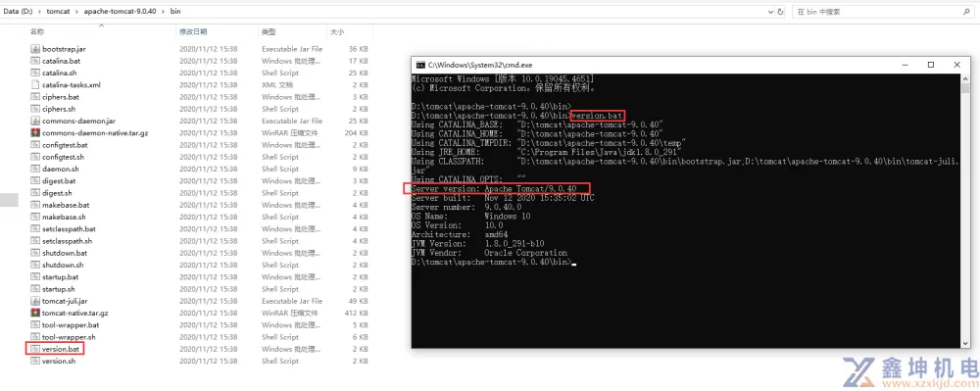980x391 pixels.
Task: Click the catalina.sh file icon
Action: 35,73
